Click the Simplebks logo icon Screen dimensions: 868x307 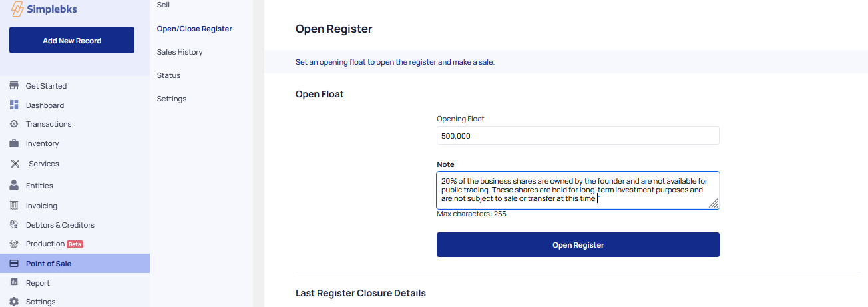point(18,10)
